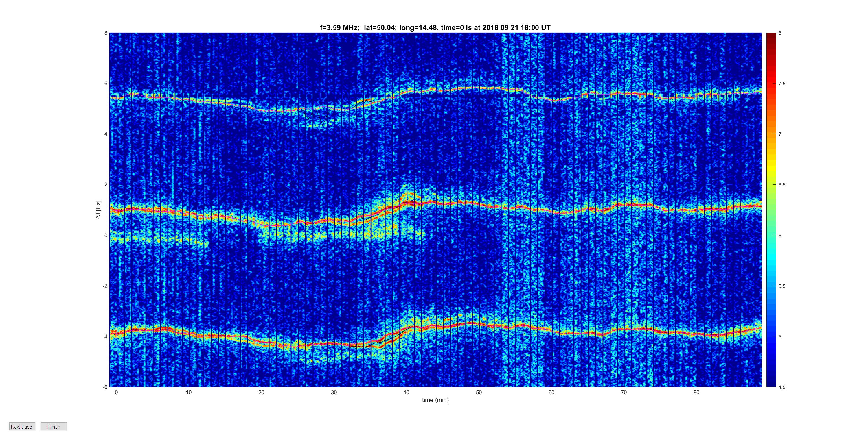Screen dimensions: 868x435
Task: Select the plot title text
Action: 435,28
